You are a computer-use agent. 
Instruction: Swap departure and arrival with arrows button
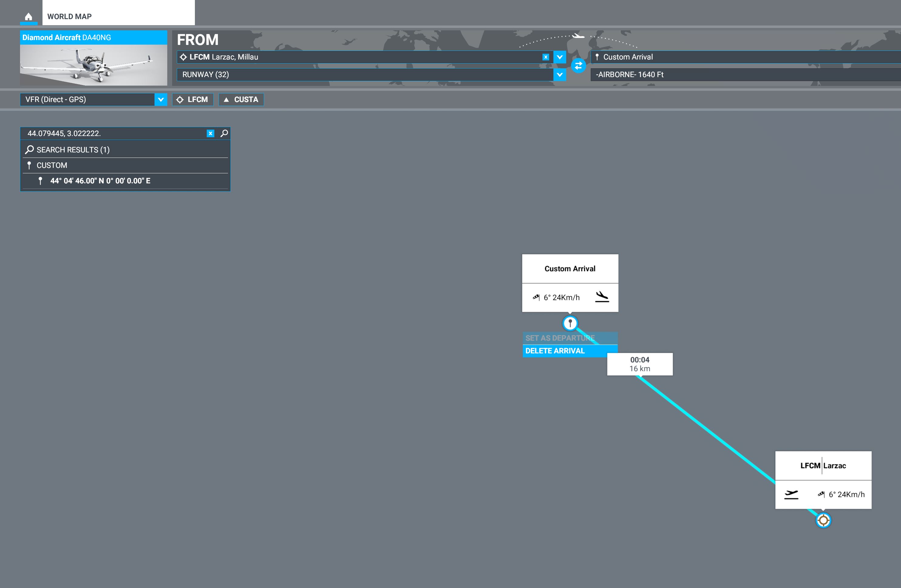578,66
